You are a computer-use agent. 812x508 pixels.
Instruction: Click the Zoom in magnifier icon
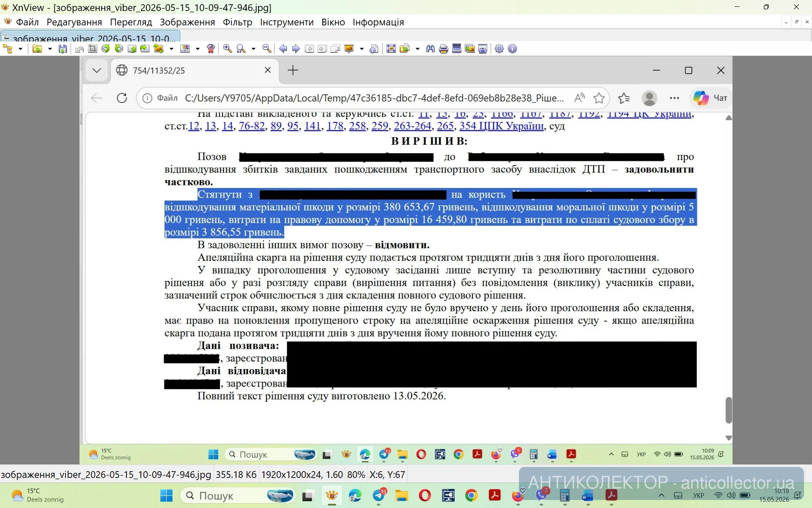click(228, 49)
